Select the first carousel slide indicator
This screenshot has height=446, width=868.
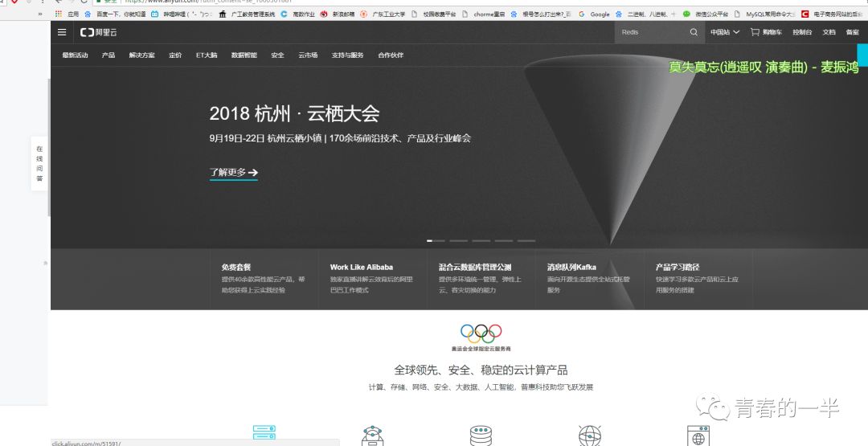[x=436, y=241]
